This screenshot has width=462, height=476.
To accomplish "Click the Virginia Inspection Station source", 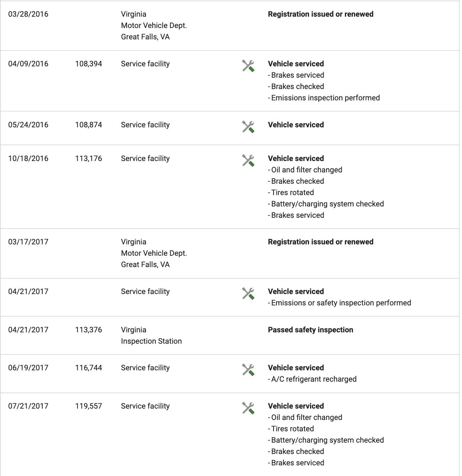I will pyautogui.click(x=151, y=336).
